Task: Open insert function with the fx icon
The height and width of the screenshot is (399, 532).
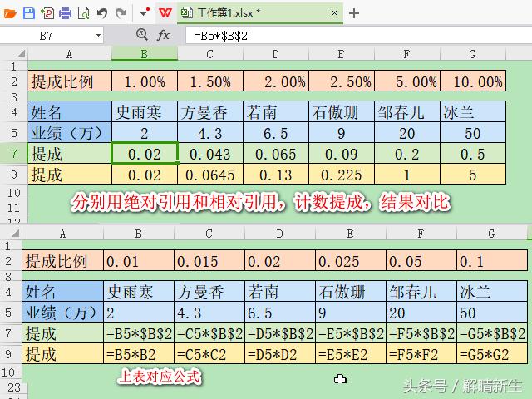Action: (163, 35)
